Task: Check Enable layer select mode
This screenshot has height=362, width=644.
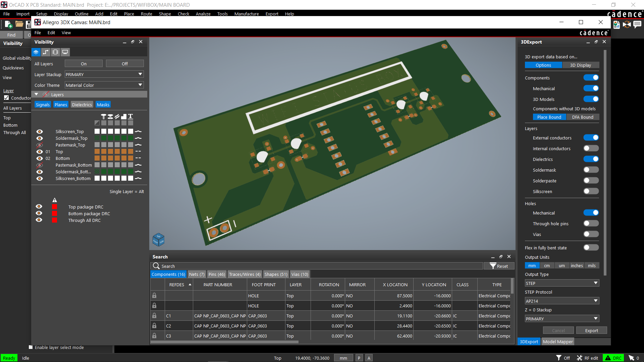Action: click(31, 347)
